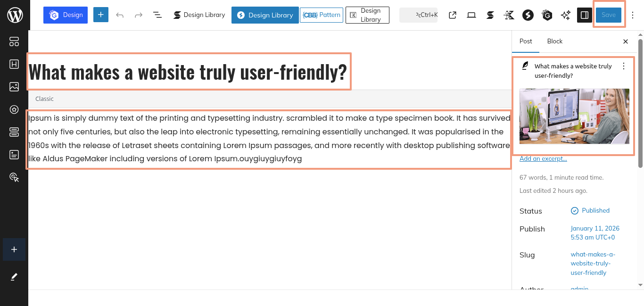Viewport: 644px width, 306px height.
Task: Open post preview in new tab icon
Action: click(x=453, y=15)
